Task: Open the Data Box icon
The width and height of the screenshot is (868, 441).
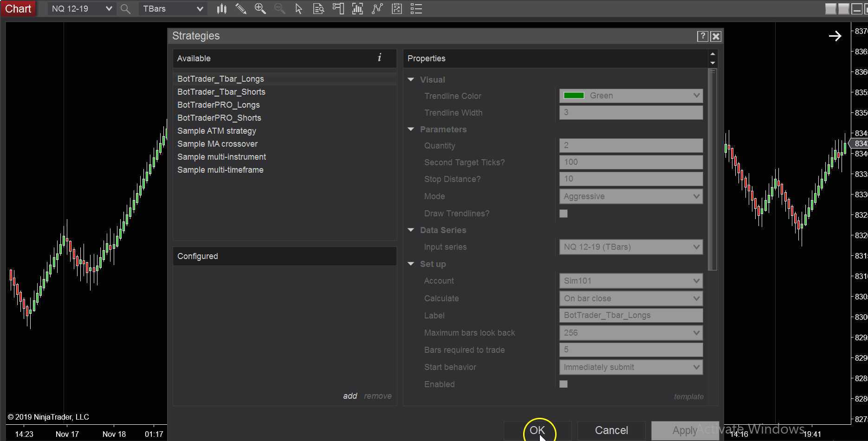Action: (318, 9)
